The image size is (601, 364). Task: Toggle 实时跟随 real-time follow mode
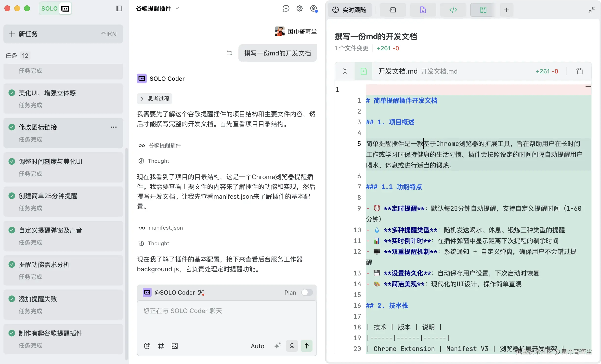click(350, 10)
